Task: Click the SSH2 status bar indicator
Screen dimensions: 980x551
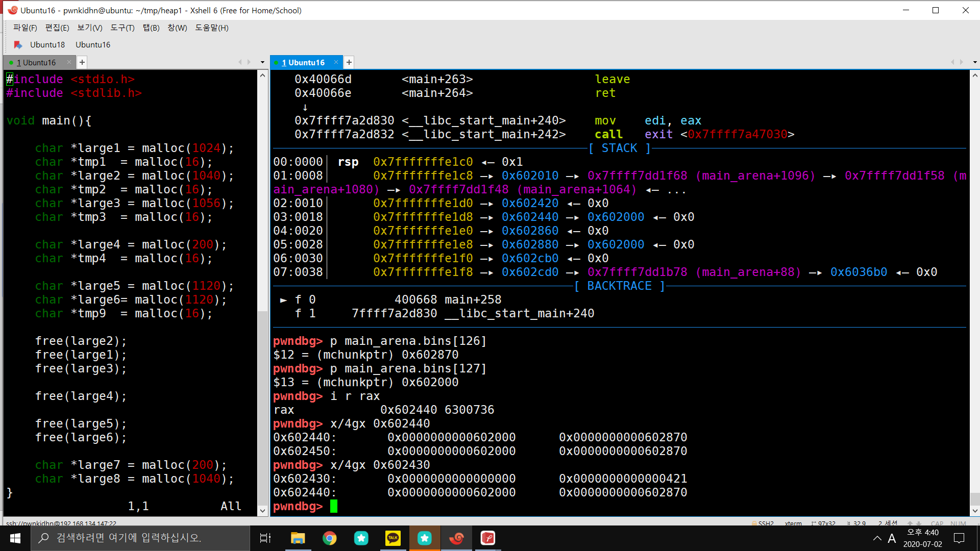Action: pyautogui.click(x=763, y=523)
